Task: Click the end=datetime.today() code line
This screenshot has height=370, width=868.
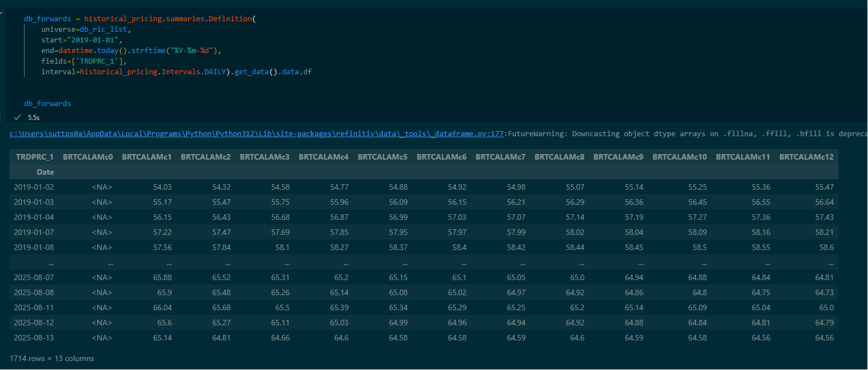Action: point(132,51)
